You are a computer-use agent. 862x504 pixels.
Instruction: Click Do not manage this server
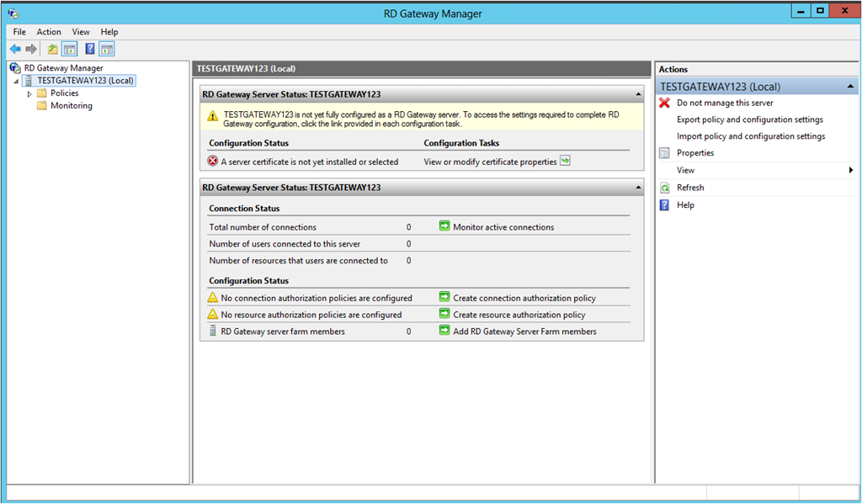(x=725, y=103)
